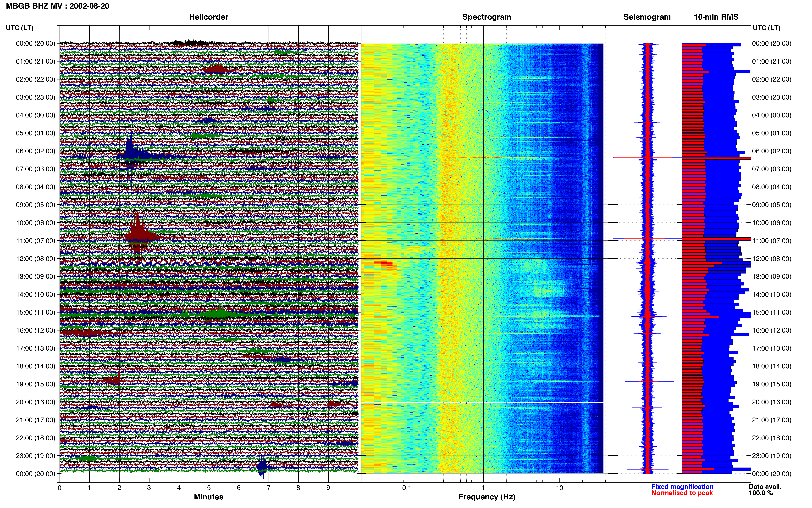Click the '5' minutes tick label
The height and width of the screenshot is (508, 812).
tap(209, 488)
